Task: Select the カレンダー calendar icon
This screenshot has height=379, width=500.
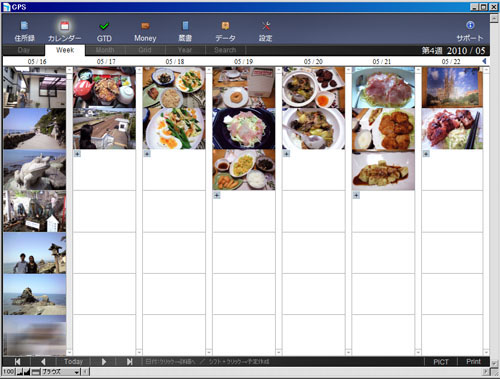Action: click(x=64, y=26)
